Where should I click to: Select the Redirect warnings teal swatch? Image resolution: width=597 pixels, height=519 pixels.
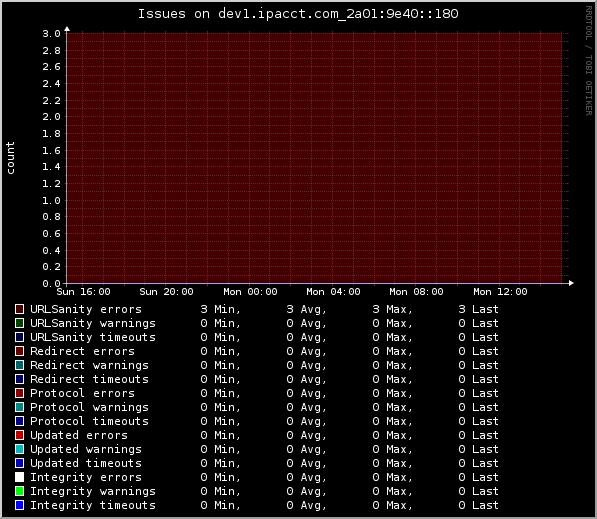pos(19,365)
